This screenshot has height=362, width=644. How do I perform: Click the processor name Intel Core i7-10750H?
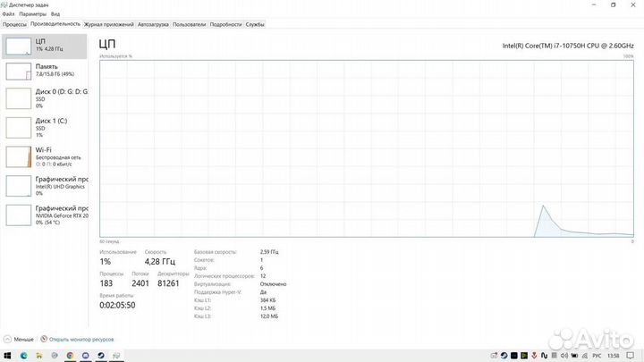point(568,46)
